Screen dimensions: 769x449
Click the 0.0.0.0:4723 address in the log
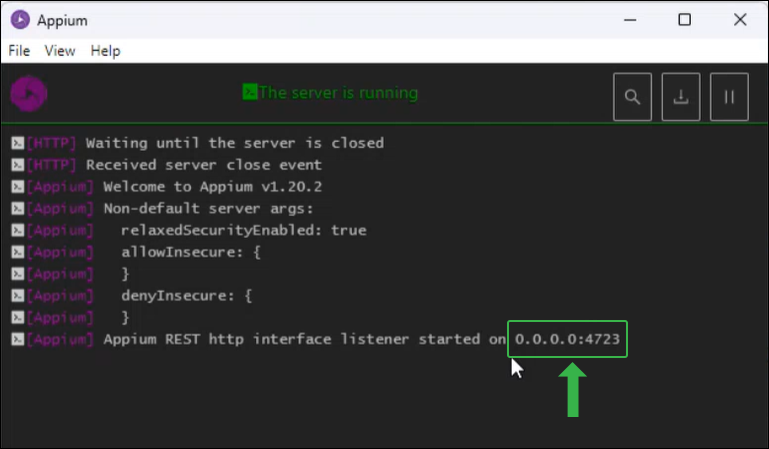[567, 339]
